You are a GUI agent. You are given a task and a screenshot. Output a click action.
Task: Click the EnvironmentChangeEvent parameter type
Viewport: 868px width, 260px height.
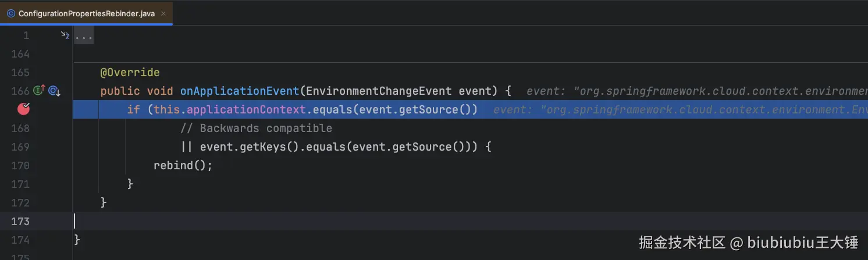[378, 91]
